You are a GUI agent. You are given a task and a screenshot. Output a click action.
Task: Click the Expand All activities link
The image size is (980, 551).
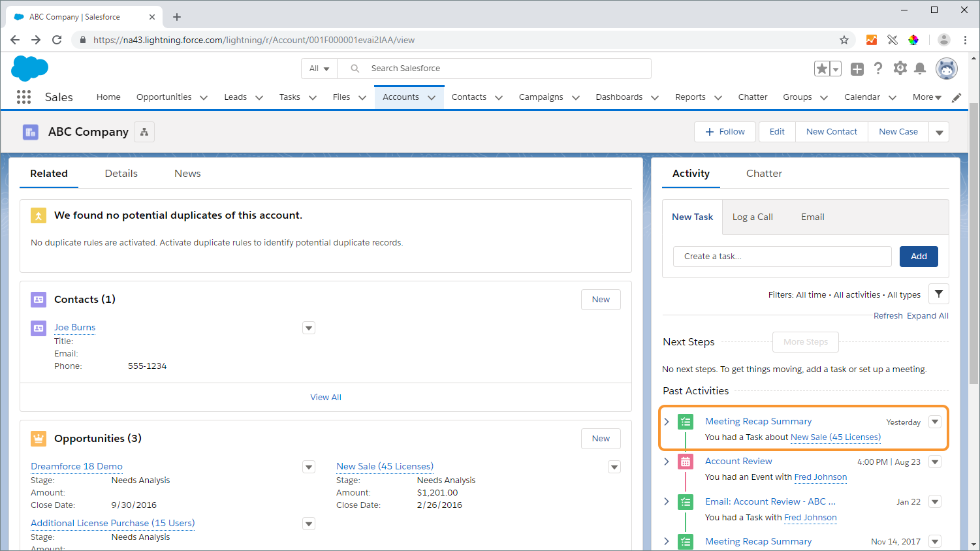(x=928, y=316)
